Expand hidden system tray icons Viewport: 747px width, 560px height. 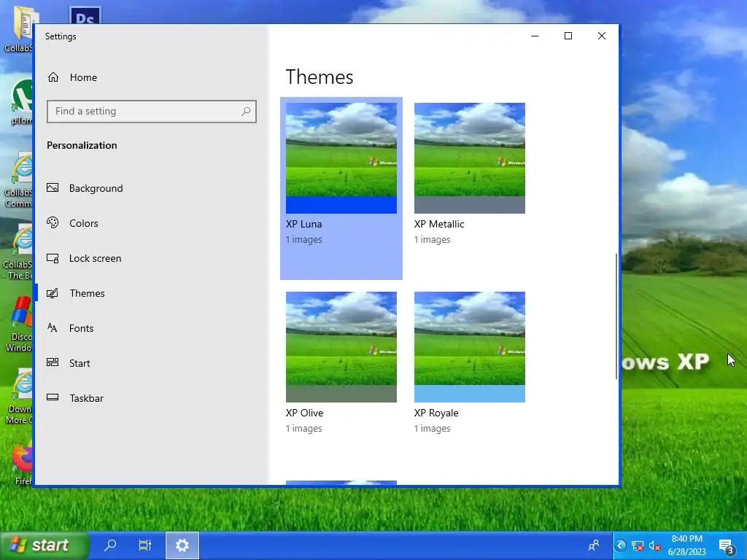pyautogui.click(x=620, y=545)
